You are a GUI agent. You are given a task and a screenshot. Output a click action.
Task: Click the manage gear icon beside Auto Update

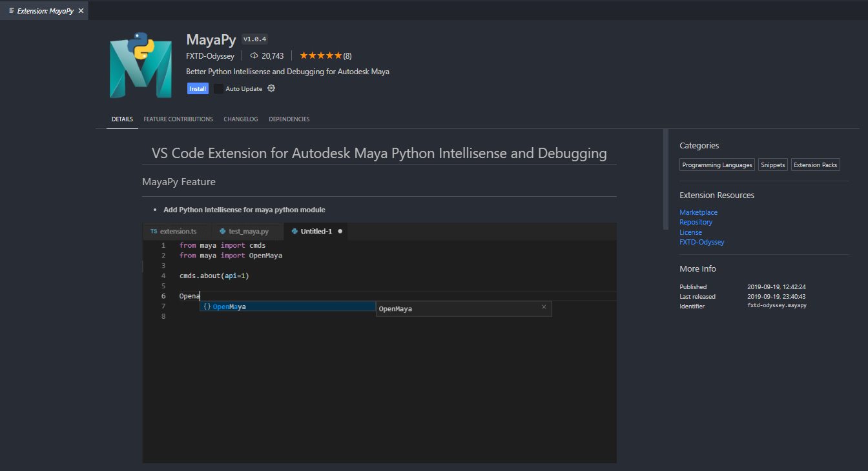coord(271,88)
